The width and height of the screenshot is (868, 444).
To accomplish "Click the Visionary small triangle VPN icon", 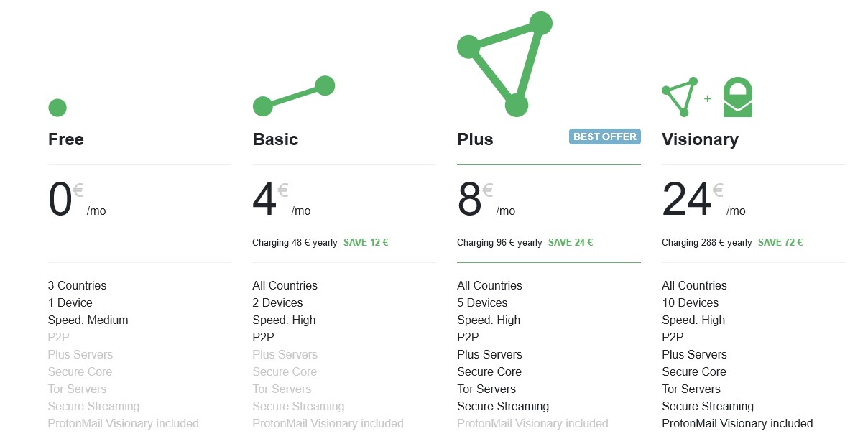I will coord(680,97).
